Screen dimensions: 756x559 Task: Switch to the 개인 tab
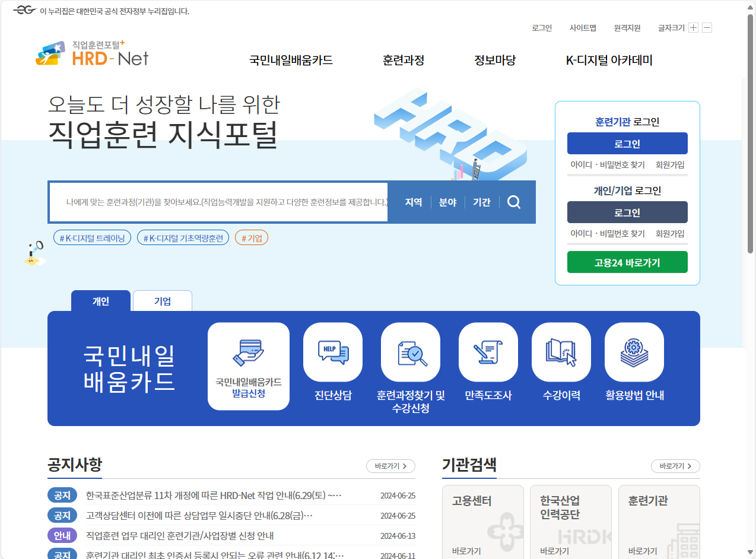[101, 301]
